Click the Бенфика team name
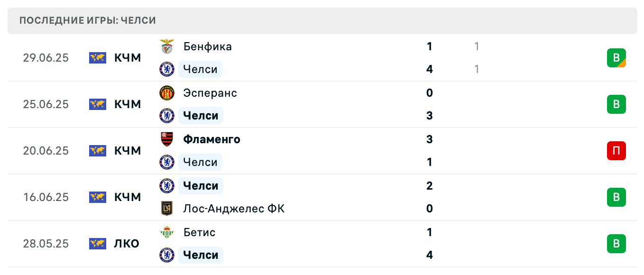Viewport: 644px width, 275px height. pos(207,46)
